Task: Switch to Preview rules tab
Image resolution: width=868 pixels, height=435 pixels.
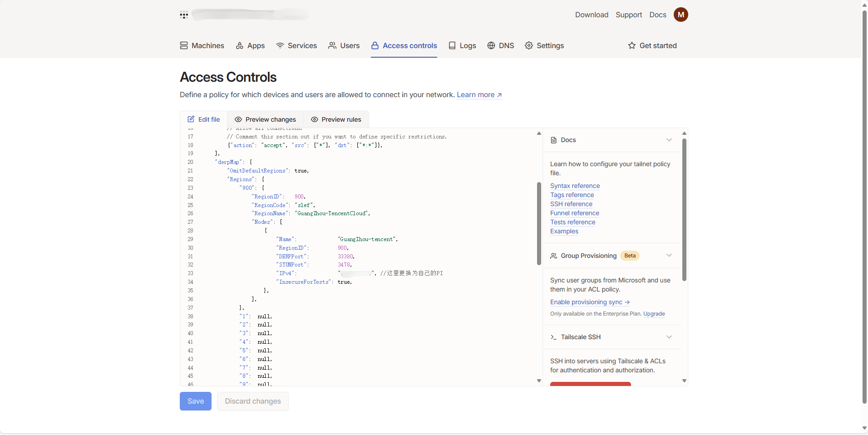Action: (336, 119)
